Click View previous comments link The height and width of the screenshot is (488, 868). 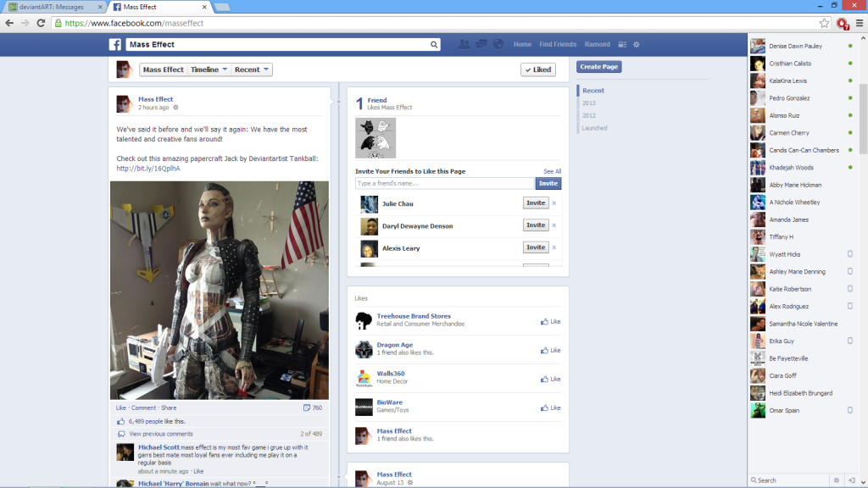coord(161,434)
